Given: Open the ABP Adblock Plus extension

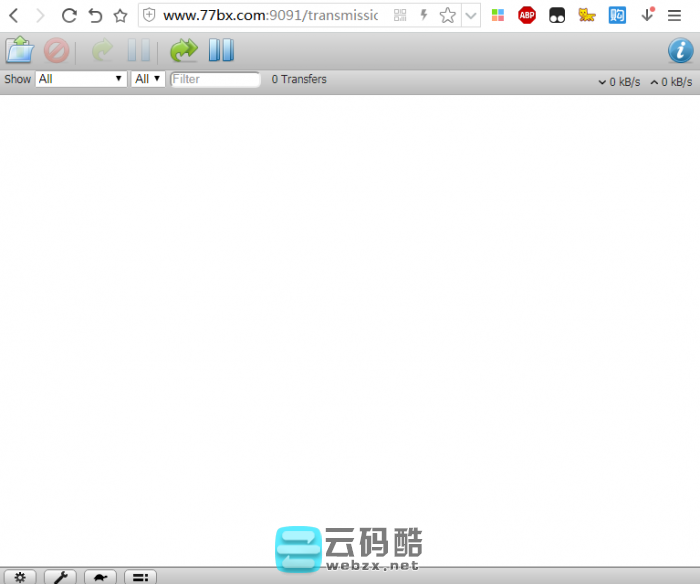Looking at the screenshot, I should coord(527,16).
